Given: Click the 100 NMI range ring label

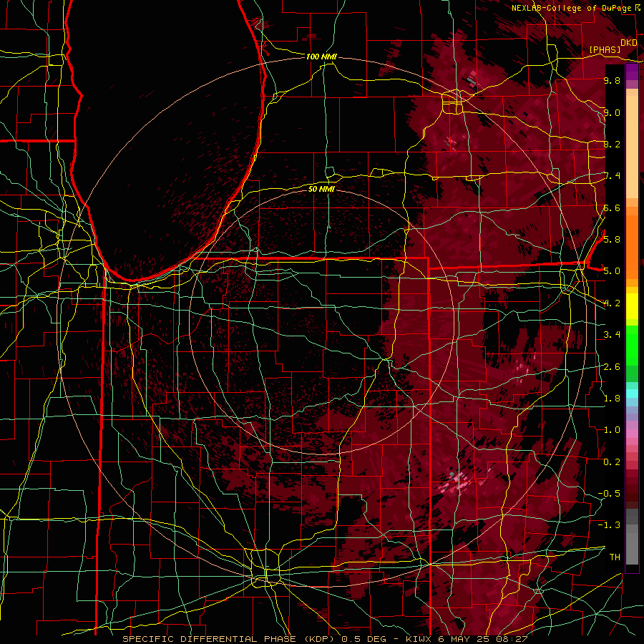Looking at the screenshot, I should coord(321,57).
